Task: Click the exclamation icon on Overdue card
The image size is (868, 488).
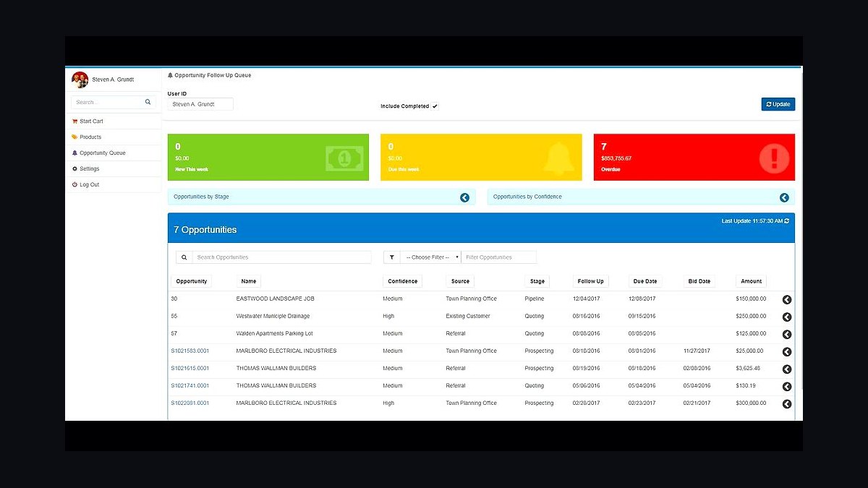Action: (774, 158)
